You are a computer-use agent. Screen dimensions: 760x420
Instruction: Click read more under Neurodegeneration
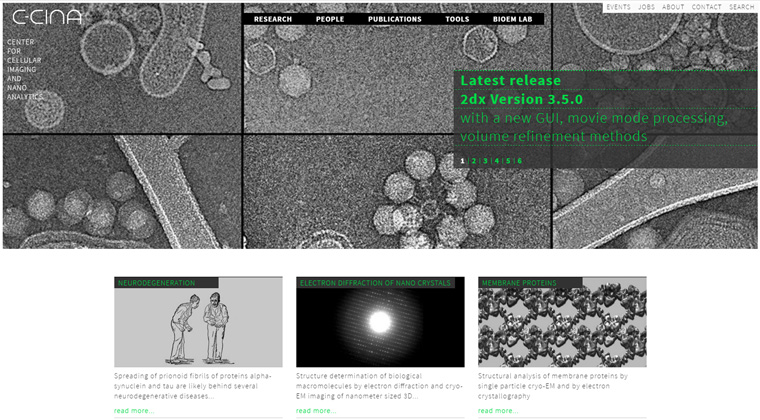[x=134, y=410]
